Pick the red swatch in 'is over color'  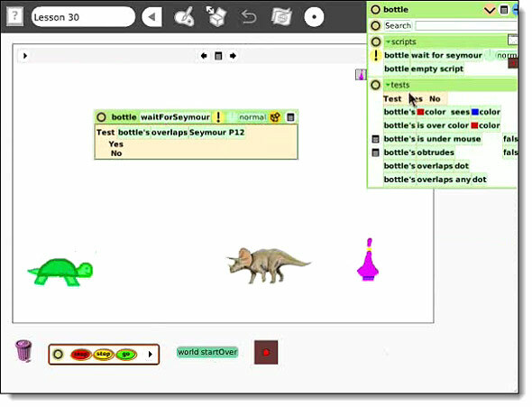pyautogui.click(x=474, y=125)
